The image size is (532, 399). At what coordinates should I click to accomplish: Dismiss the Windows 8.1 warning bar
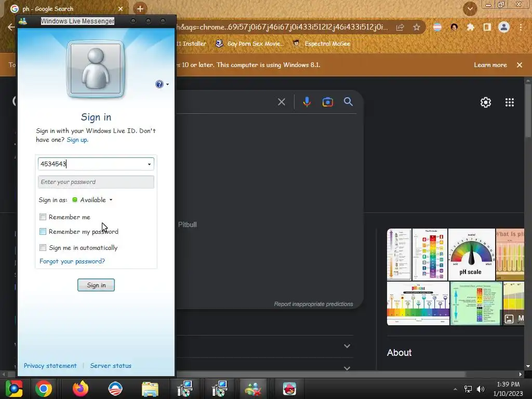point(519,65)
